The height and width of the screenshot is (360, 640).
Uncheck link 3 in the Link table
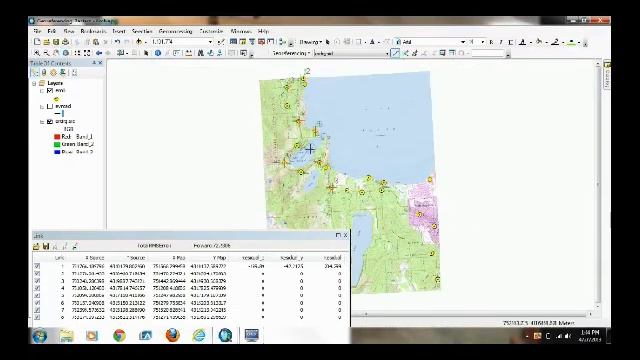click(x=37, y=281)
